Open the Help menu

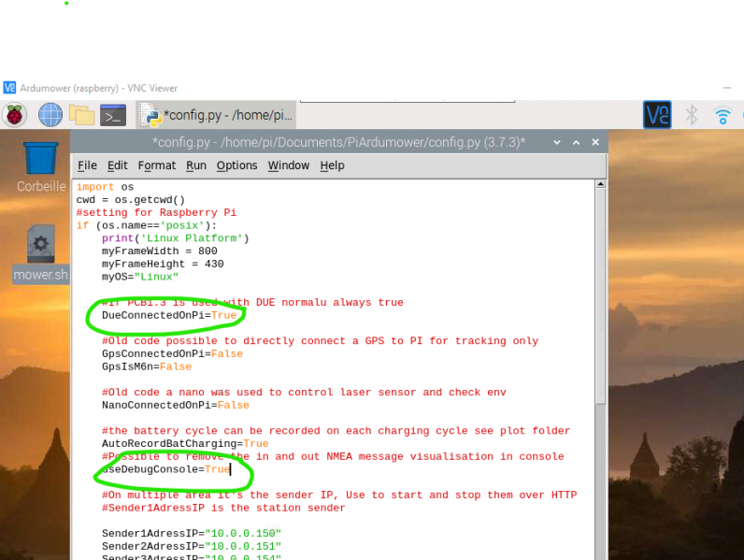click(332, 165)
